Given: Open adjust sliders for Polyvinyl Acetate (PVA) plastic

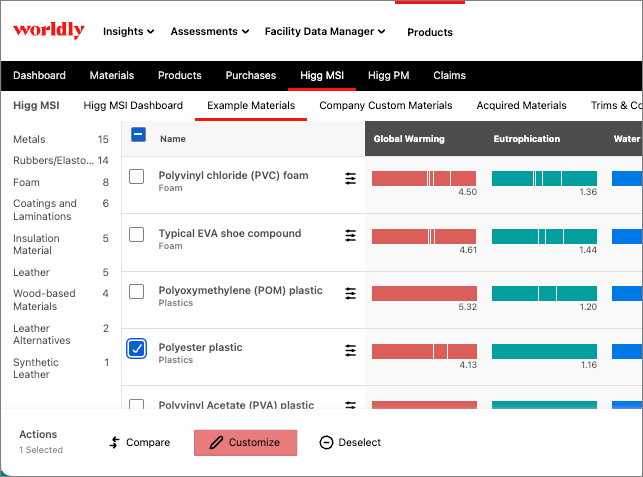Looking at the screenshot, I should tap(350, 405).
